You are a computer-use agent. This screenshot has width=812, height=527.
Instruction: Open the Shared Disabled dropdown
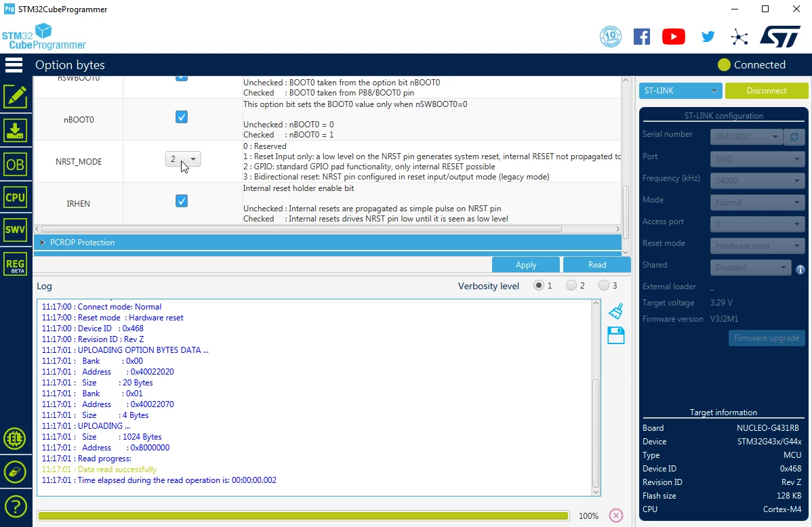click(750, 268)
